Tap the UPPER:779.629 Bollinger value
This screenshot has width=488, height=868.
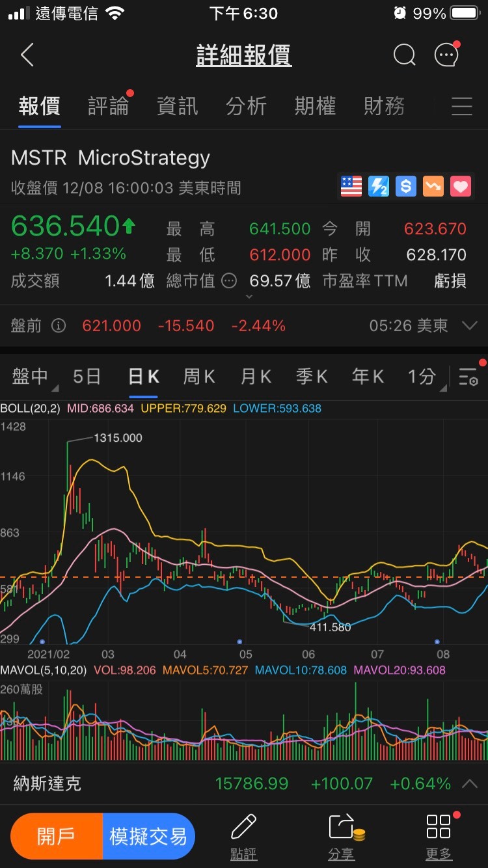tap(183, 409)
